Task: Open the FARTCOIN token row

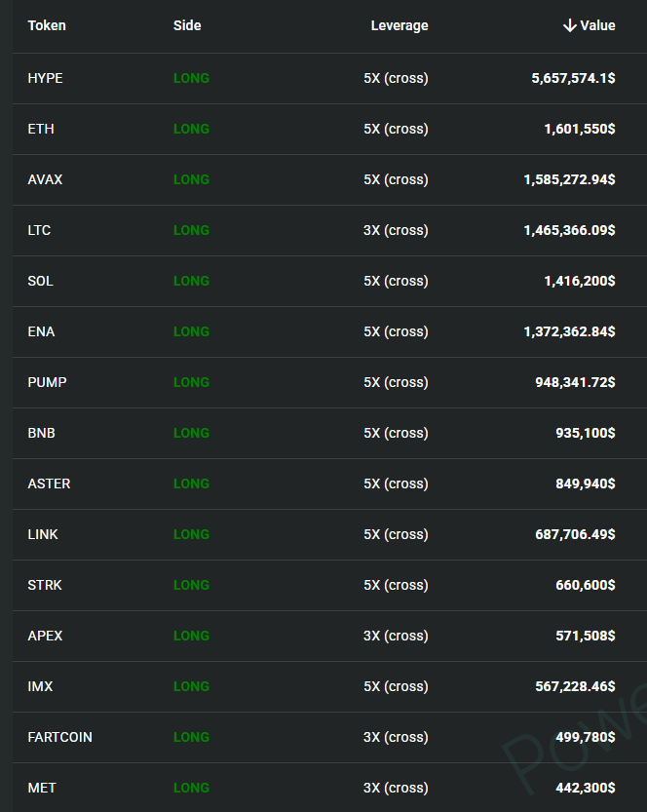Action: coord(59,737)
